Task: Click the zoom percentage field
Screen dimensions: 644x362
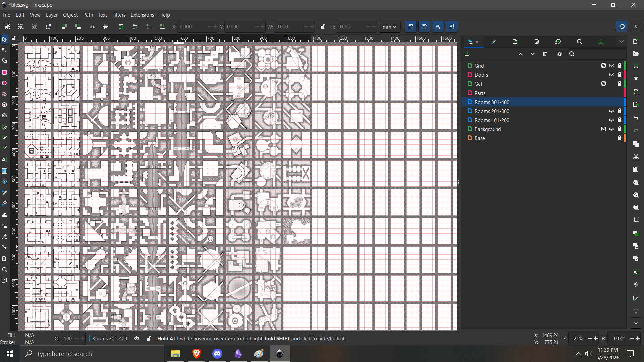Action: click(578, 339)
